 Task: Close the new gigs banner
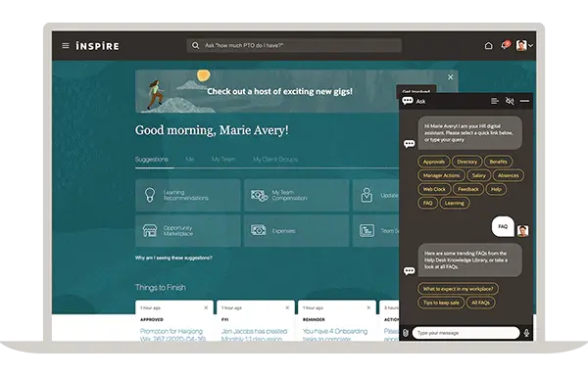point(451,77)
